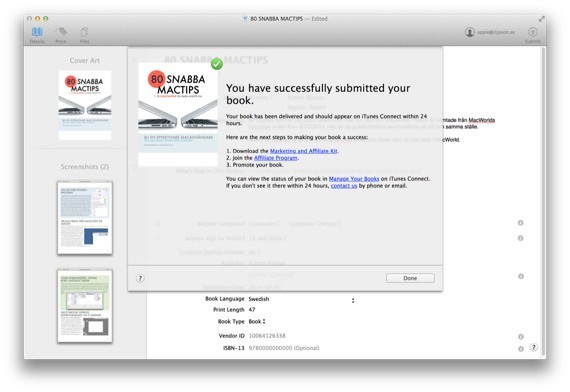570x392 pixels.
Task: Click info icon next to Vendor ID
Action: coord(521,337)
